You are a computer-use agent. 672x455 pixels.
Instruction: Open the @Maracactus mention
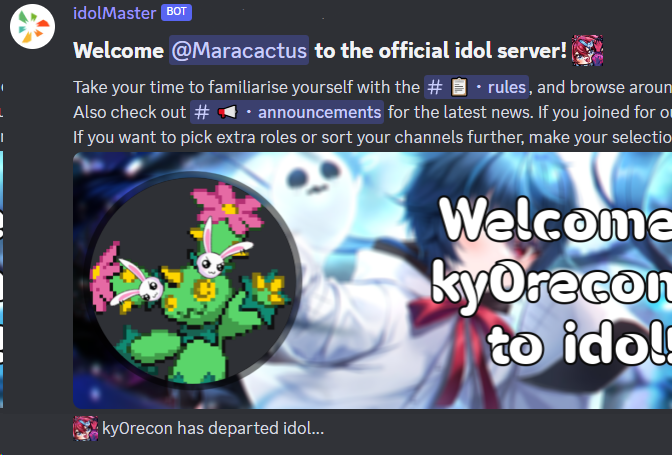point(239,50)
